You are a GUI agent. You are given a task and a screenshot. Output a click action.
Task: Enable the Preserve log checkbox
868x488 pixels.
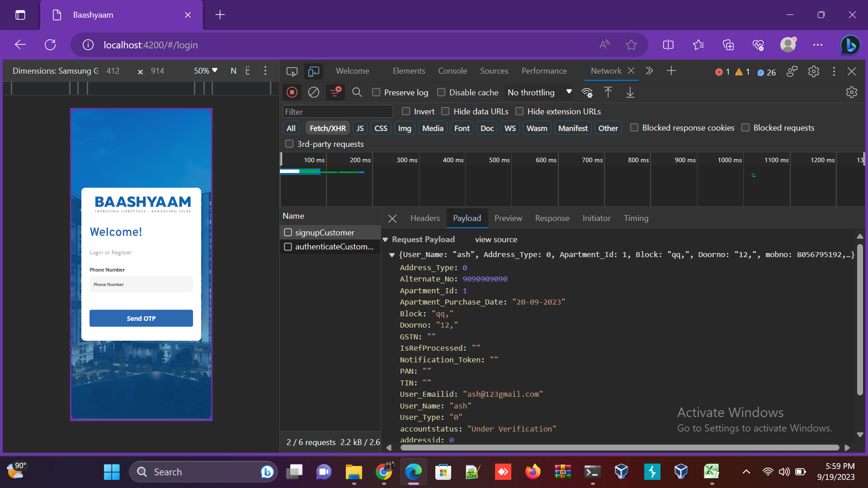pos(376,93)
